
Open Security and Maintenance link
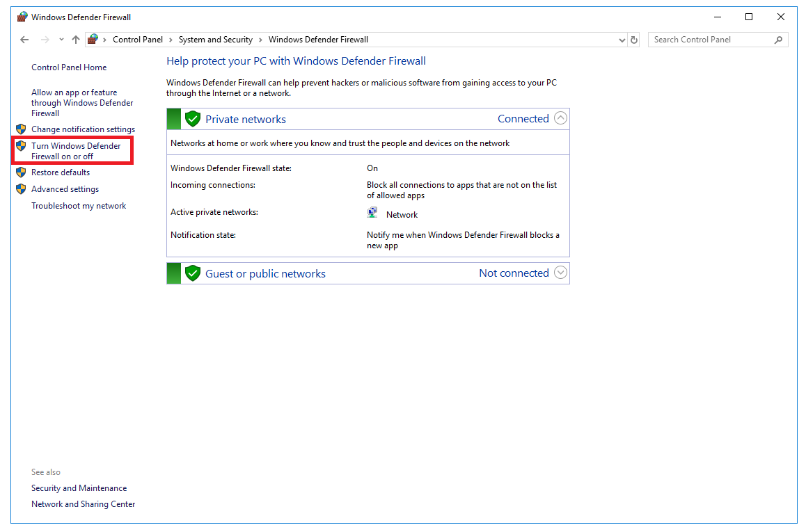click(x=79, y=488)
